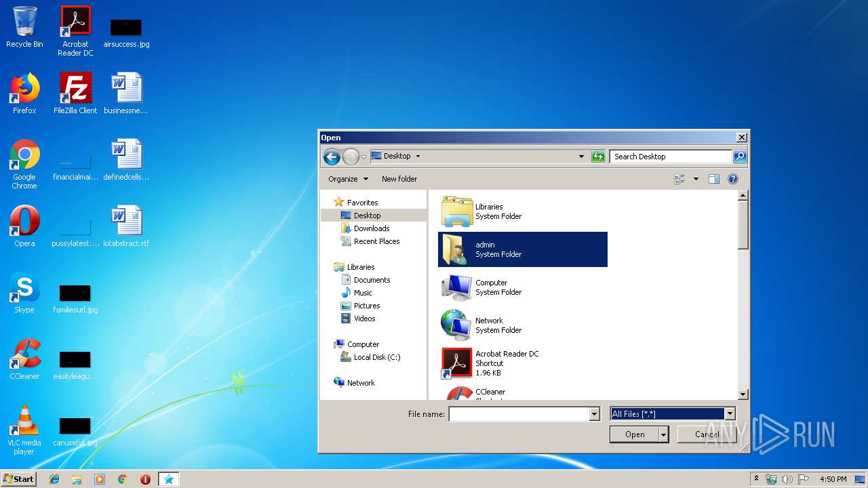
Task: Open the Firefox desktop shortcut
Action: coord(24,94)
